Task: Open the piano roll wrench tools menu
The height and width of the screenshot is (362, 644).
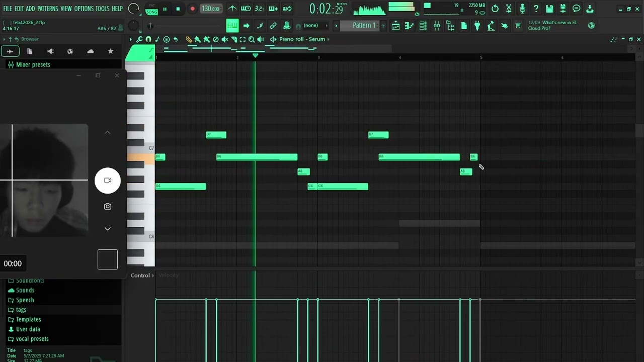Action: [139, 39]
